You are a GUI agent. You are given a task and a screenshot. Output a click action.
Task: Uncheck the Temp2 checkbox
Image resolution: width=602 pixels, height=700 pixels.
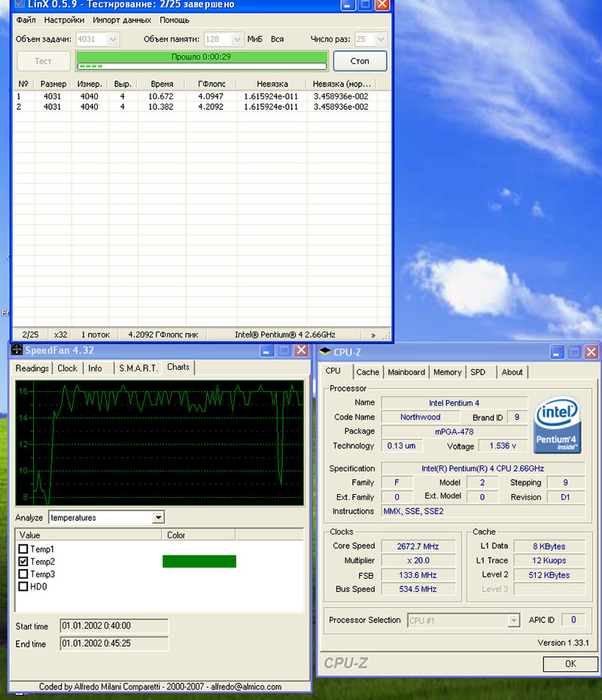tap(23, 561)
